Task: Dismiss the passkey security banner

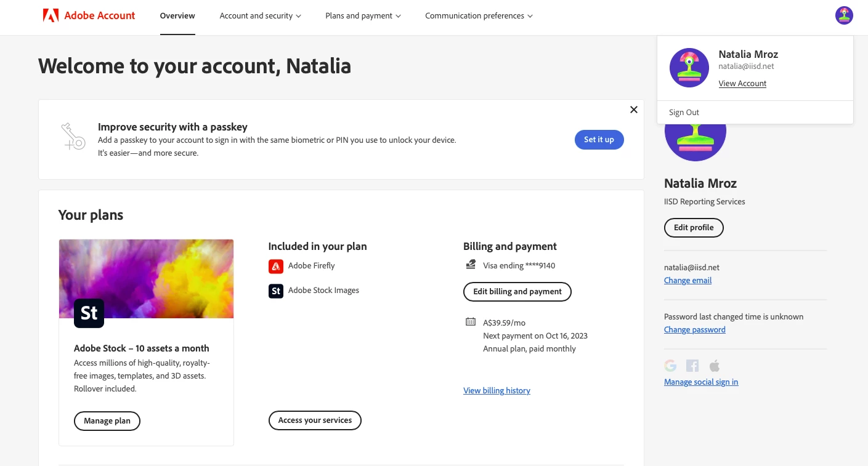Action: click(x=633, y=110)
